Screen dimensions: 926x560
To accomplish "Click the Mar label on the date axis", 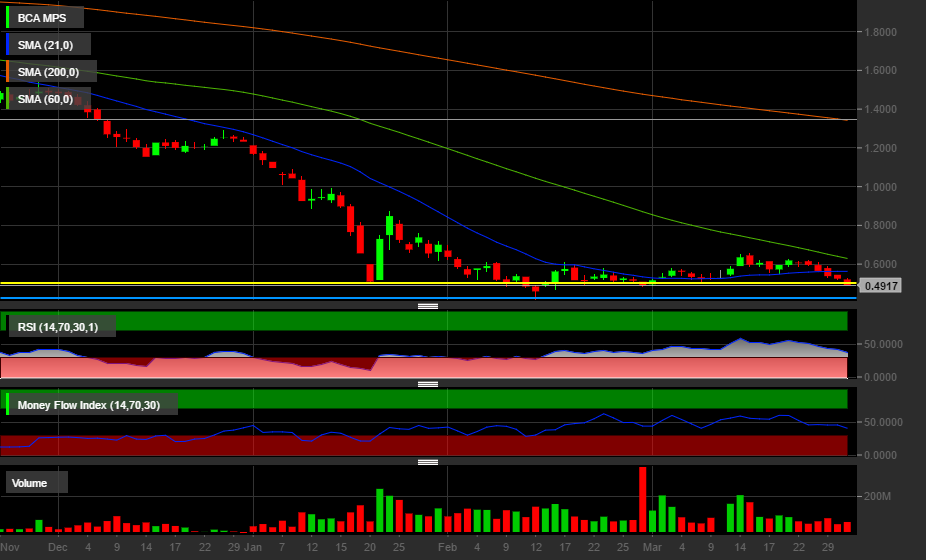I will pos(652,547).
